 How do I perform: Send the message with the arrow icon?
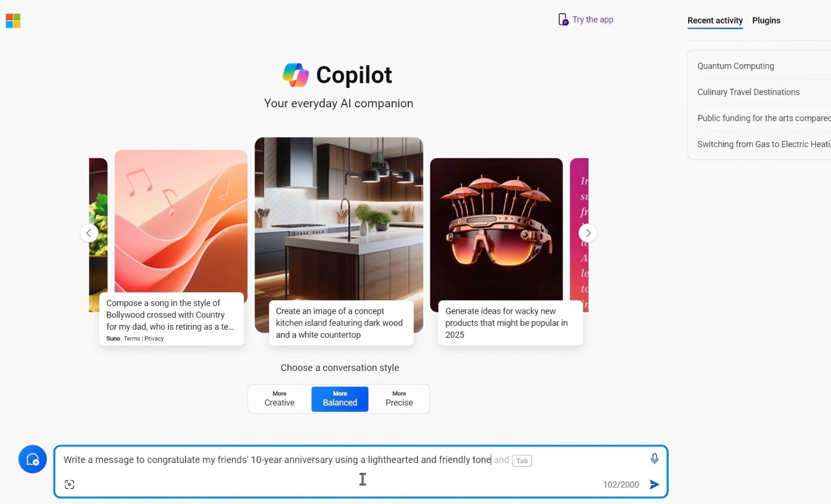[654, 484]
